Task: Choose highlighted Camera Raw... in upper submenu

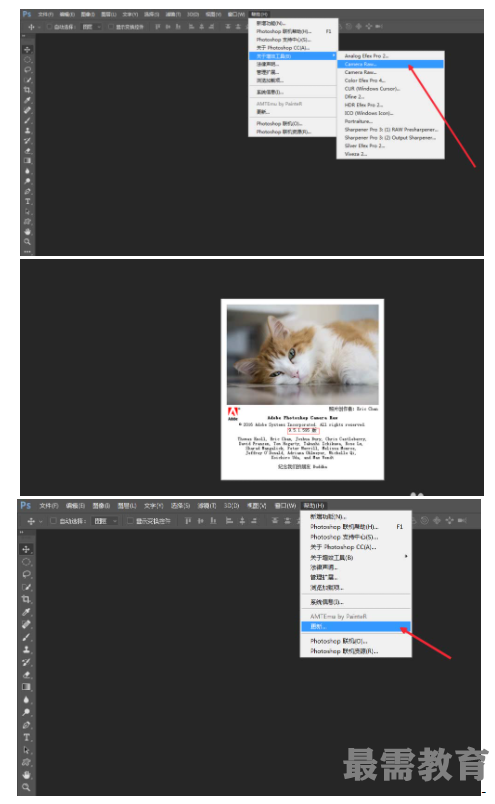Action: tap(390, 64)
